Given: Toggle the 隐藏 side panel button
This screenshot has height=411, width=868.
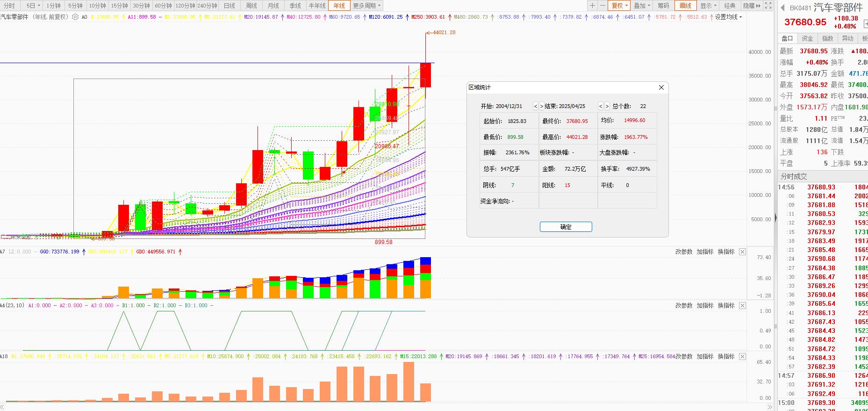Looking at the screenshot, I should [752, 6].
